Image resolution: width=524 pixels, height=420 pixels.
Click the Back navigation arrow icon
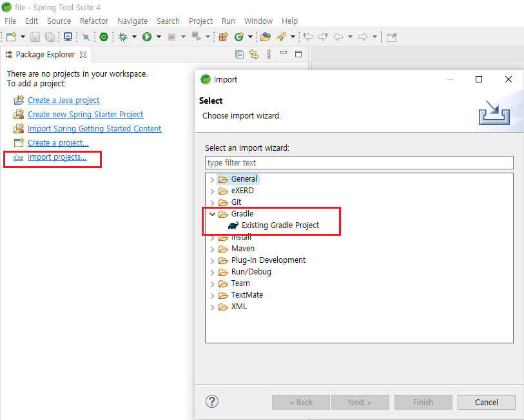point(338,37)
